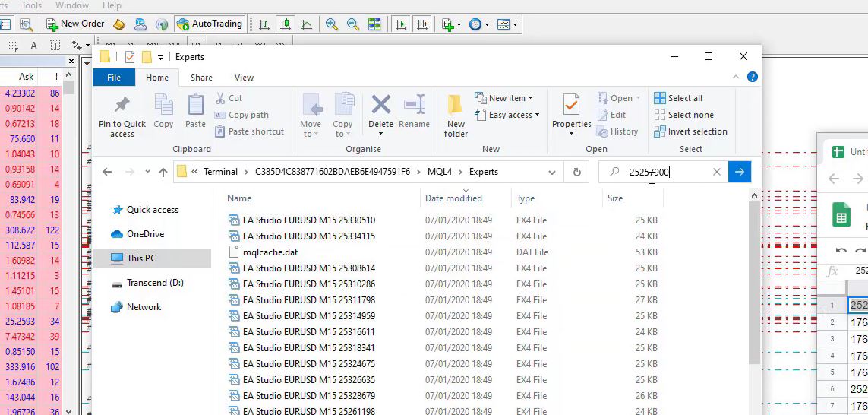Screen dimensions: 868x415
Task: Switch chart to bar chart mode
Action: (264, 24)
